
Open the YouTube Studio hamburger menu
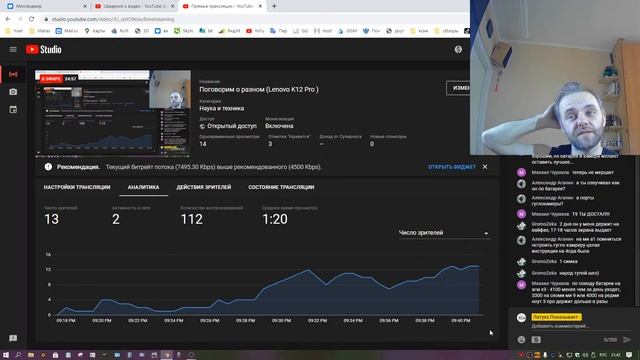(x=13, y=49)
